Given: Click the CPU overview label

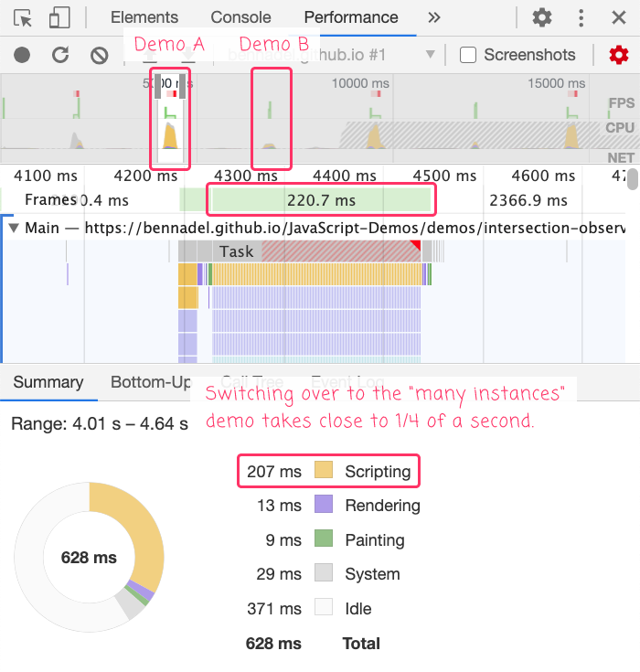Looking at the screenshot, I should coord(620,128).
